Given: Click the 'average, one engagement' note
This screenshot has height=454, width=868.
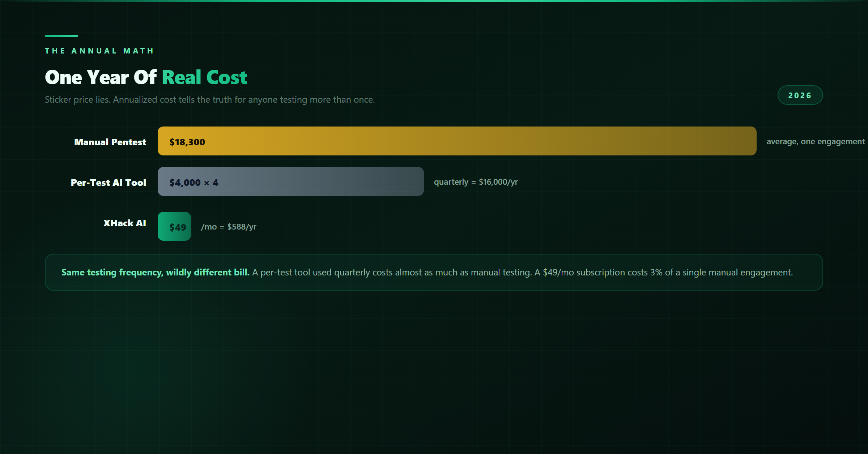Looking at the screenshot, I should coord(816,141).
